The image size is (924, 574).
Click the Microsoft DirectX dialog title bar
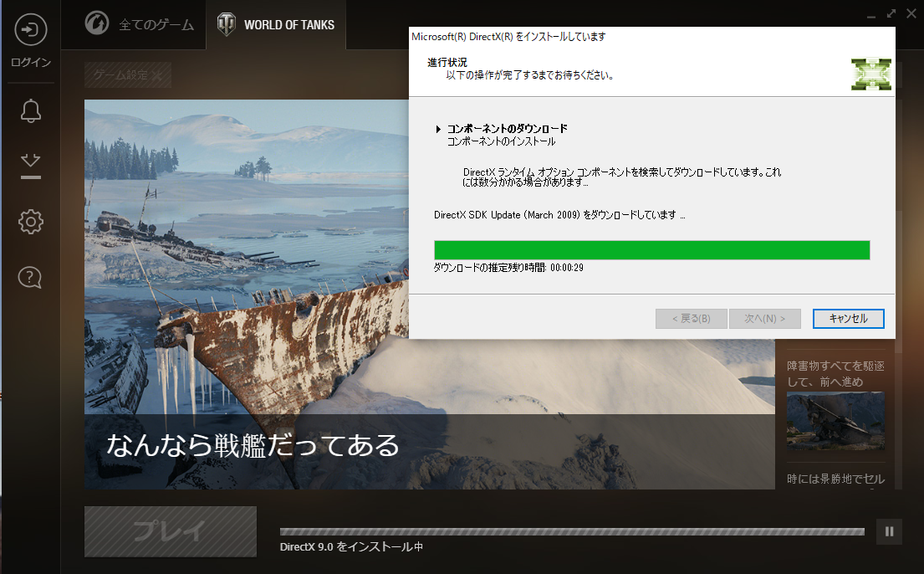pos(651,37)
